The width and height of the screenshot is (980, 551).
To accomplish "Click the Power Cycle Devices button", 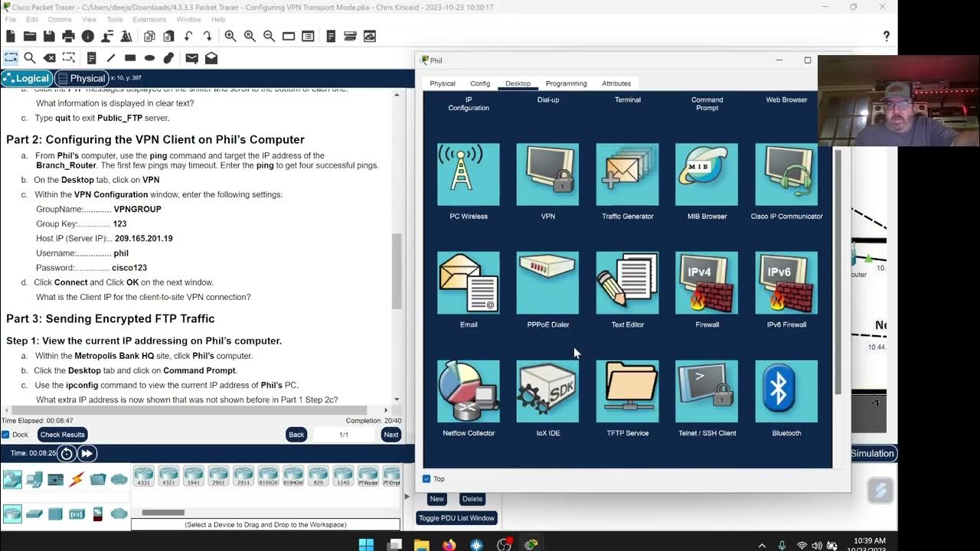I will tap(67, 453).
